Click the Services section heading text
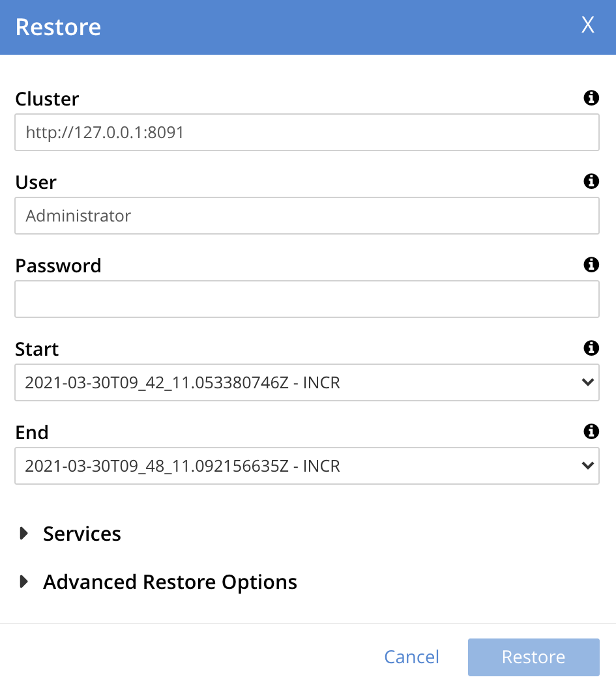 pyautogui.click(x=82, y=534)
